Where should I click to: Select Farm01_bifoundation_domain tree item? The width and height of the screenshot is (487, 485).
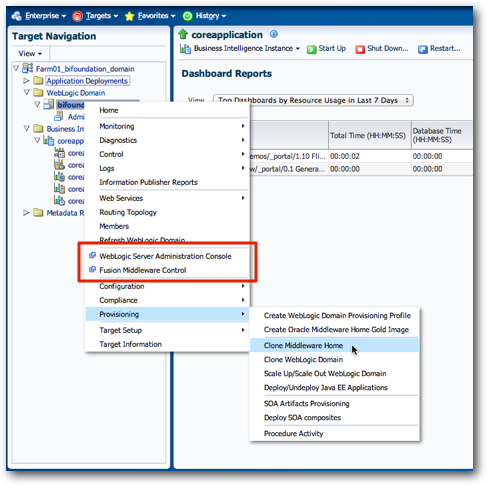[85, 69]
